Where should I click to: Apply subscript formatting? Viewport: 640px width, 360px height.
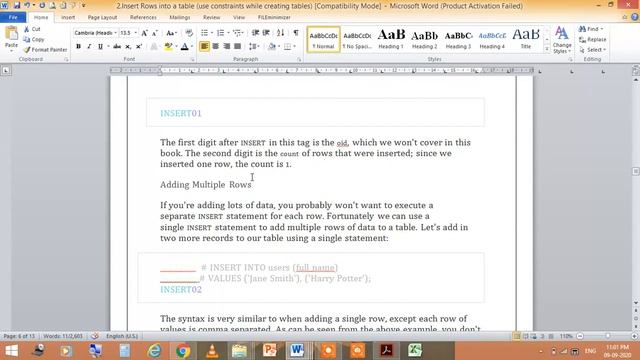(128, 47)
